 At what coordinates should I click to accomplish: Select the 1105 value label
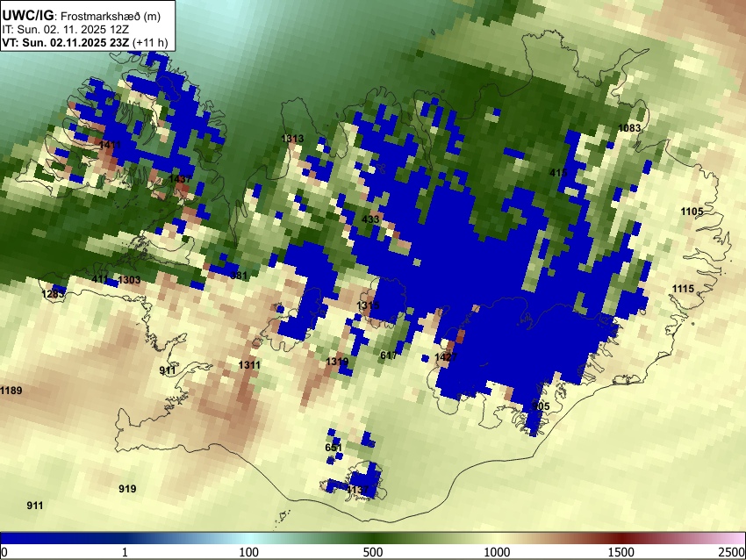pos(692,212)
